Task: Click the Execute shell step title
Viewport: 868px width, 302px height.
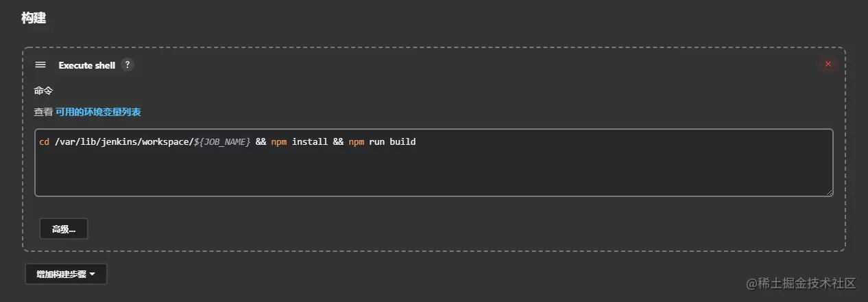Action: pos(87,65)
